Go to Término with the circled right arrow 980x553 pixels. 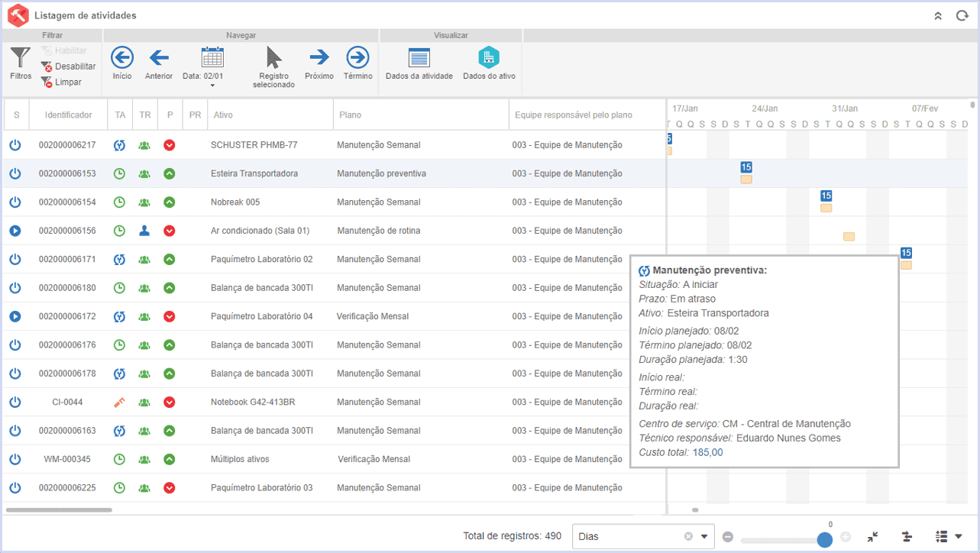[x=357, y=63]
